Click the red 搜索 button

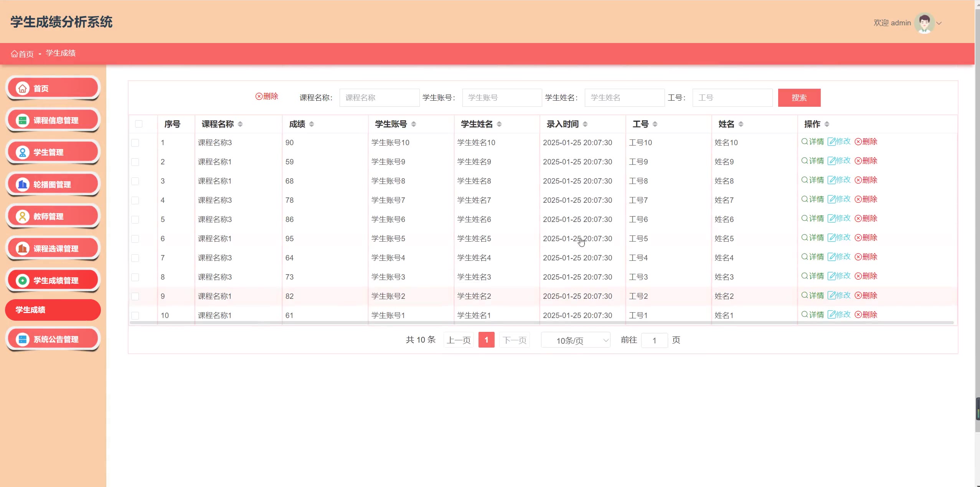pos(799,98)
